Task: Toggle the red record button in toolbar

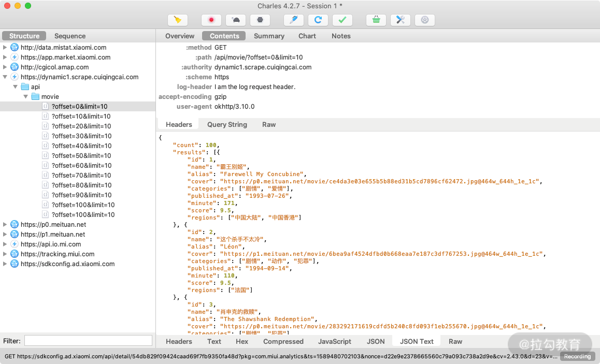Action: point(211,20)
